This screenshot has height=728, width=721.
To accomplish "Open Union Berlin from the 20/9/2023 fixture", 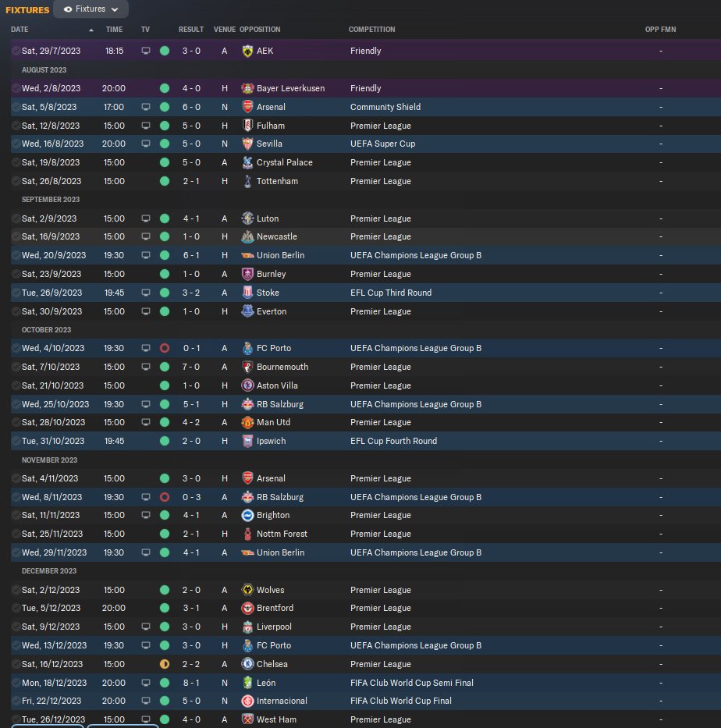I will pos(280,255).
